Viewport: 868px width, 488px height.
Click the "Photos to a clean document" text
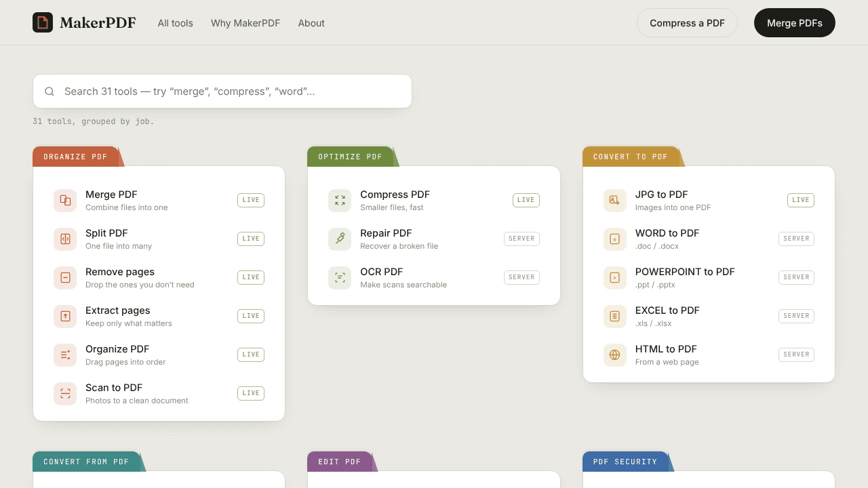pos(137,401)
